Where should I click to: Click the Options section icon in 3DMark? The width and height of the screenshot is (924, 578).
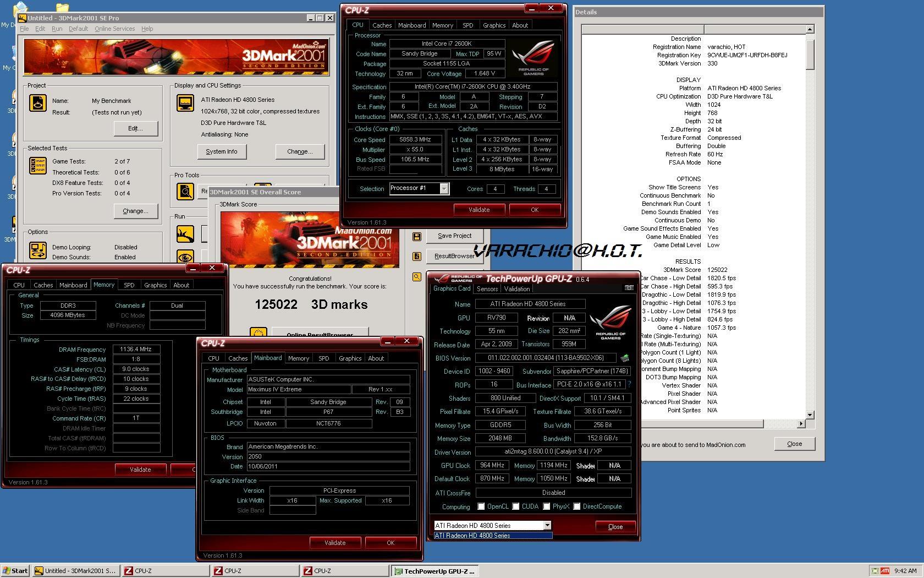[x=37, y=251]
